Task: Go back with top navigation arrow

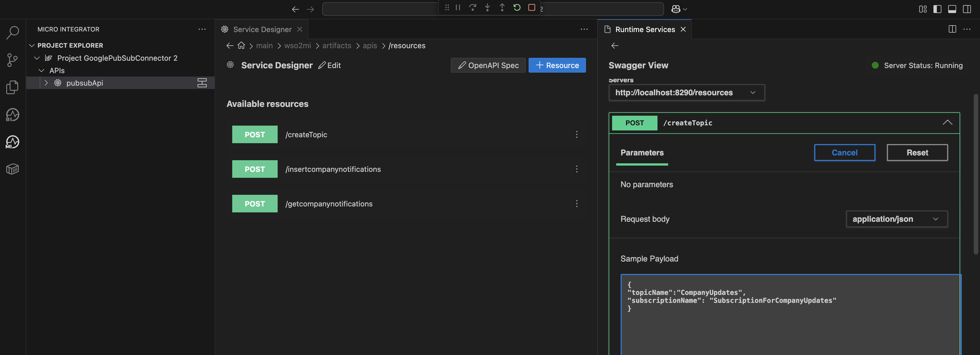Action: pyautogui.click(x=296, y=9)
